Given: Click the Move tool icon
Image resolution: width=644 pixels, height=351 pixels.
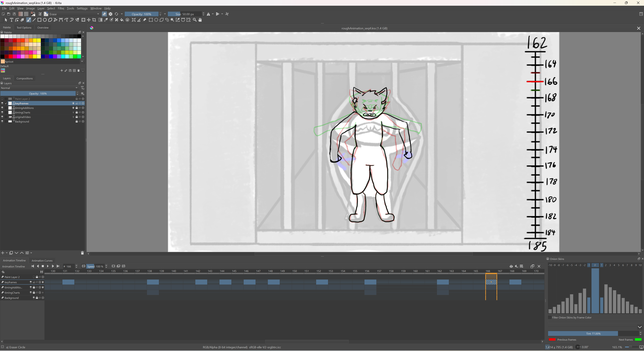Looking at the screenshot, I should [x=89, y=20].
